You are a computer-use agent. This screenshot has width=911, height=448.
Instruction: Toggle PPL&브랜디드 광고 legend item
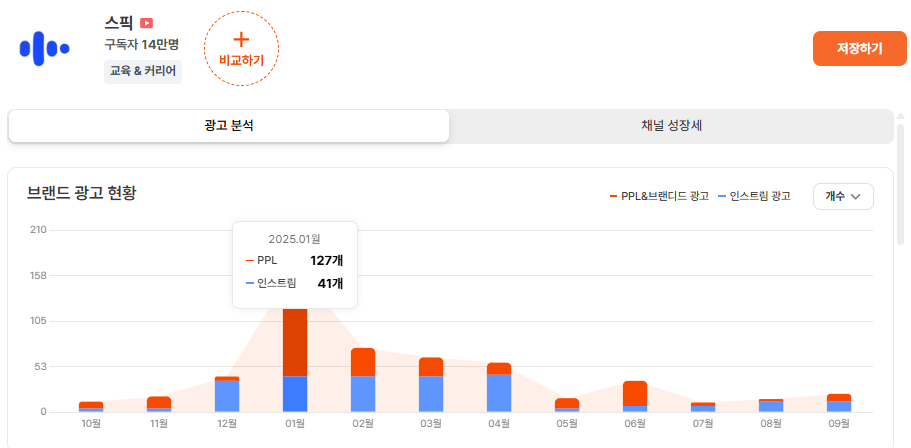pos(659,196)
